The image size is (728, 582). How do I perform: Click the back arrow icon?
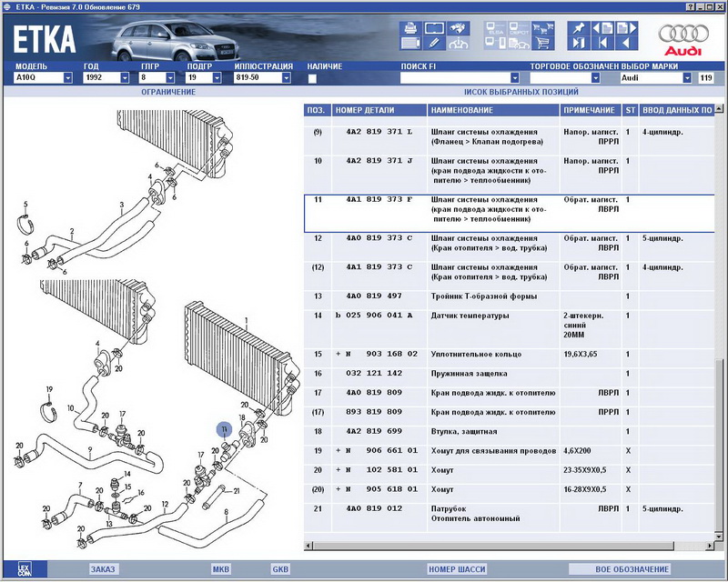pyautogui.click(x=626, y=43)
